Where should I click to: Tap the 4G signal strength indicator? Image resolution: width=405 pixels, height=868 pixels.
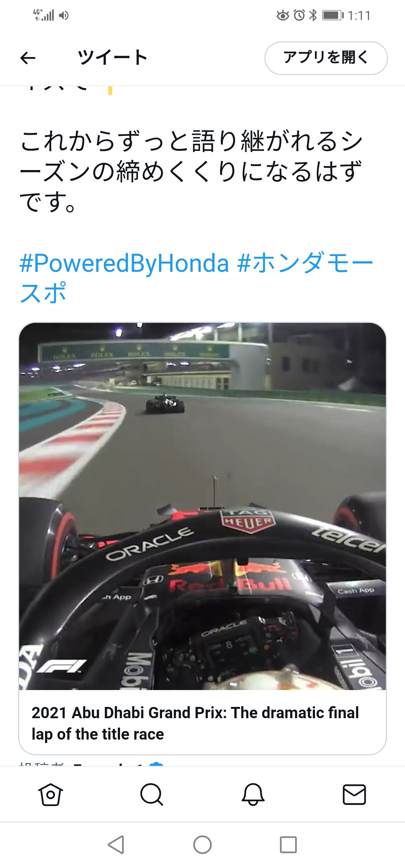pos(43,15)
